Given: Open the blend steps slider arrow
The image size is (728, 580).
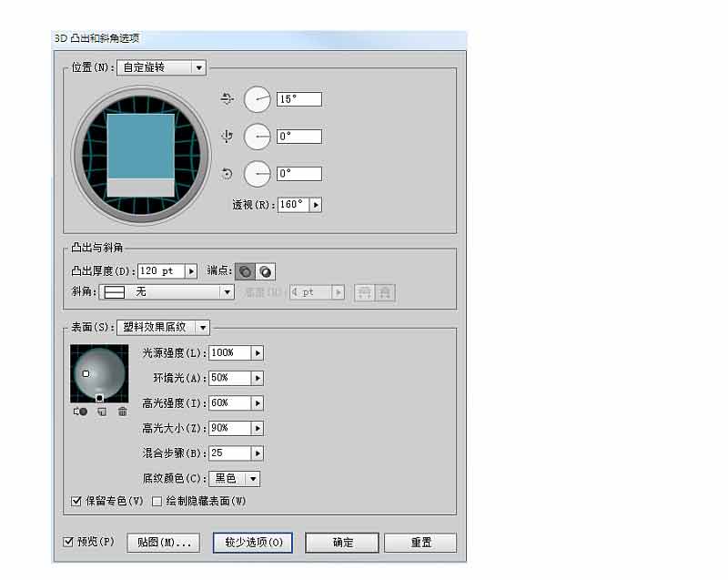Looking at the screenshot, I should (258, 453).
